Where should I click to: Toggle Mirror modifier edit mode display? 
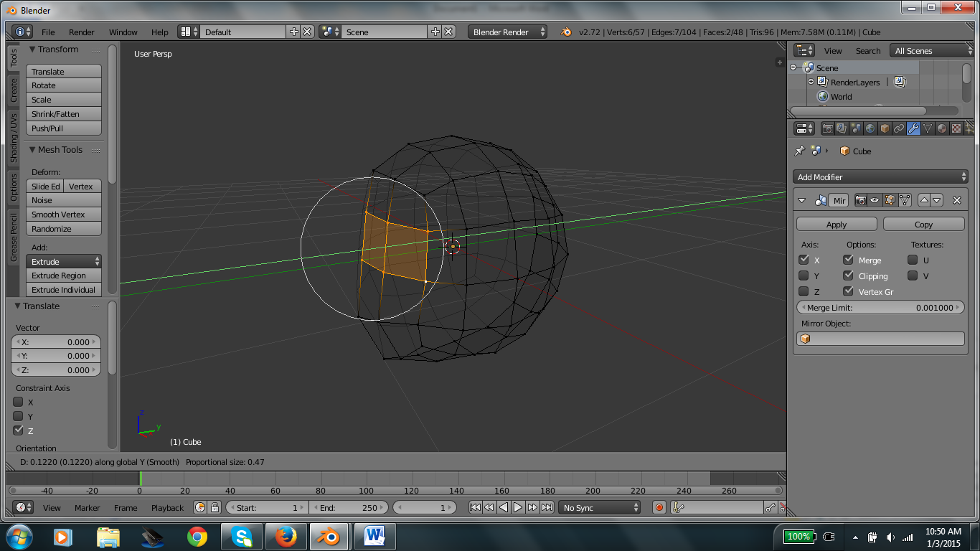point(890,200)
